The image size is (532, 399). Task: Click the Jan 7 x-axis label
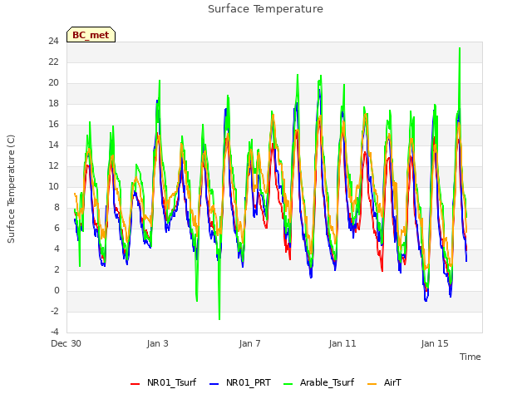tap(249, 343)
